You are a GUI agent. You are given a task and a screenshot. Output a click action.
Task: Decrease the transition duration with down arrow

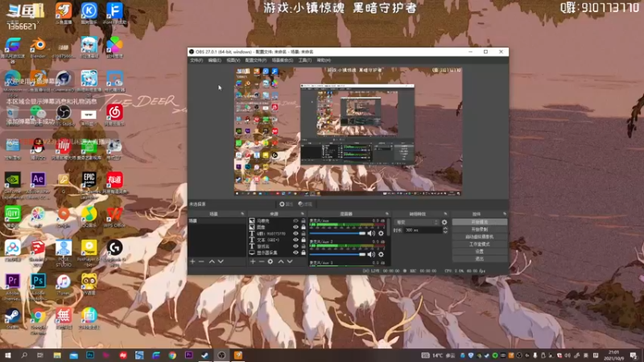pos(445,232)
